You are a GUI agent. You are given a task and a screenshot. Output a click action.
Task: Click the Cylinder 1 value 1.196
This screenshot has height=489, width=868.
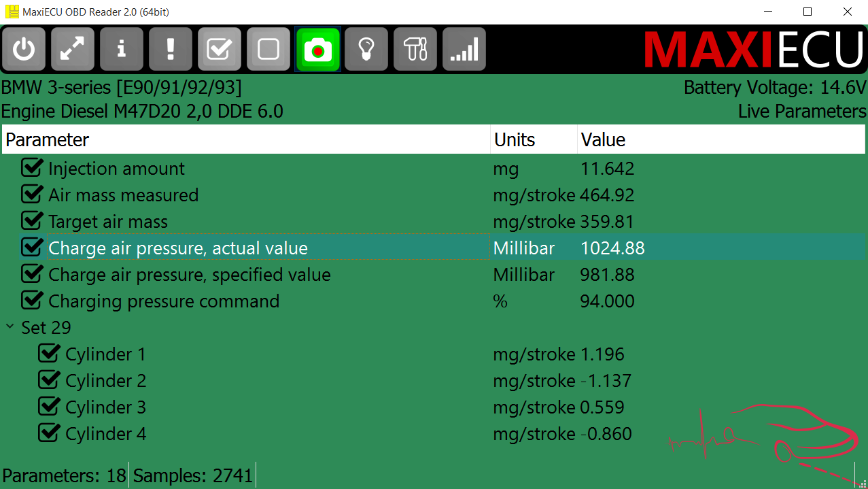[602, 354]
